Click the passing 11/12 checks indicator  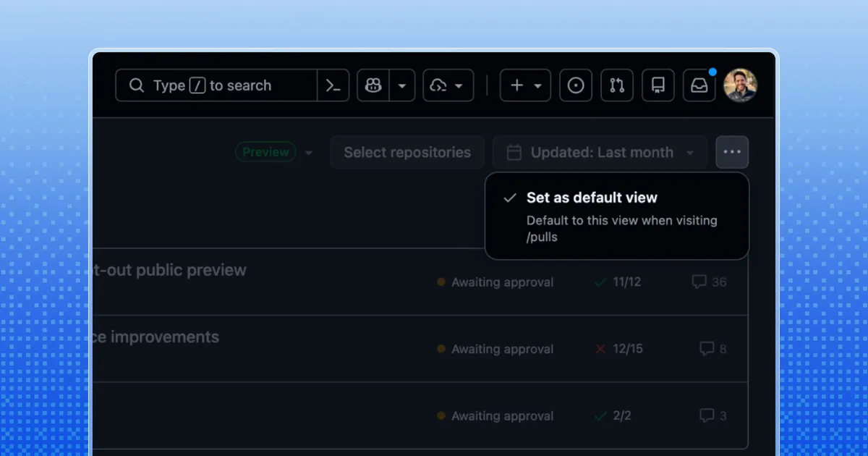click(617, 282)
